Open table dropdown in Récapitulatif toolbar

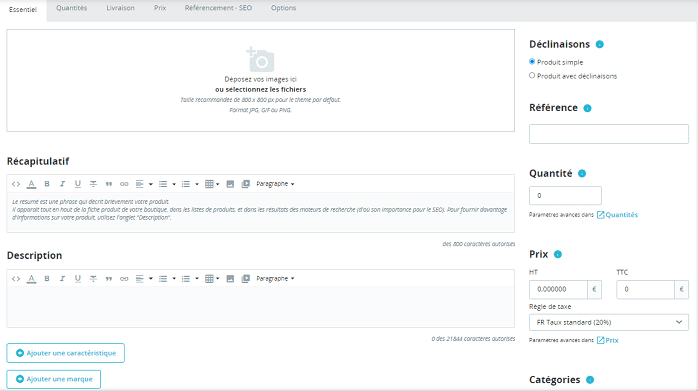[212, 184]
